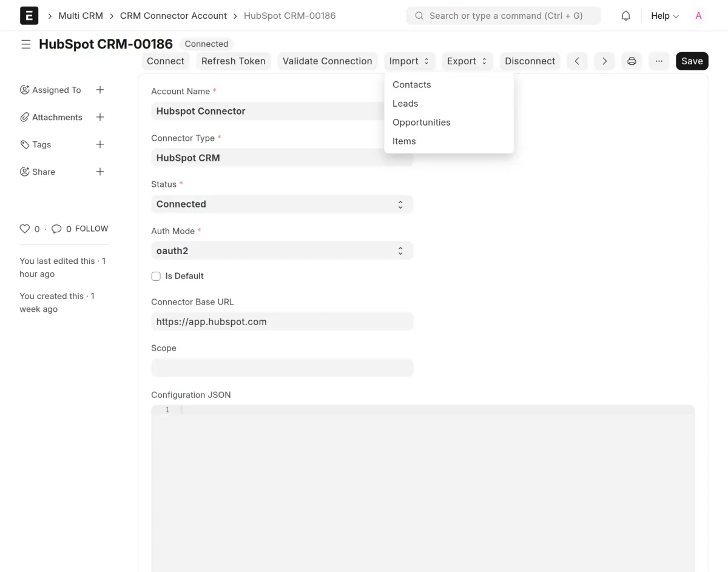Click the Connect button
Viewport: 728px width, 572px height.
(166, 61)
